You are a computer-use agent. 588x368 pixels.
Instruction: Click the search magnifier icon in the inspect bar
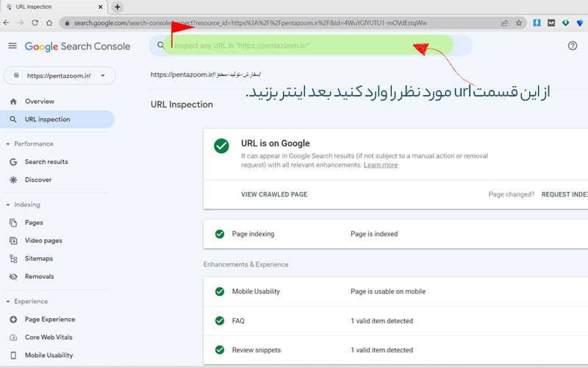pos(160,45)
